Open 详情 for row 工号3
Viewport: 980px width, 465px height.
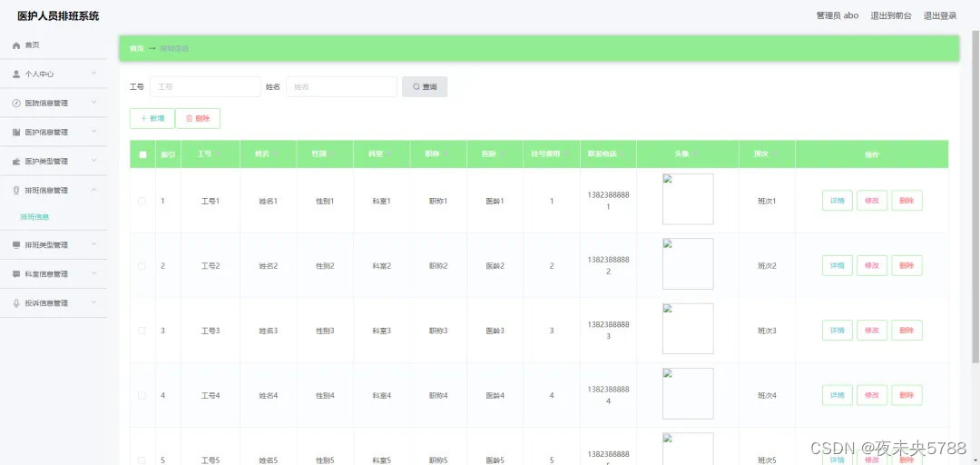click(837, 331)
